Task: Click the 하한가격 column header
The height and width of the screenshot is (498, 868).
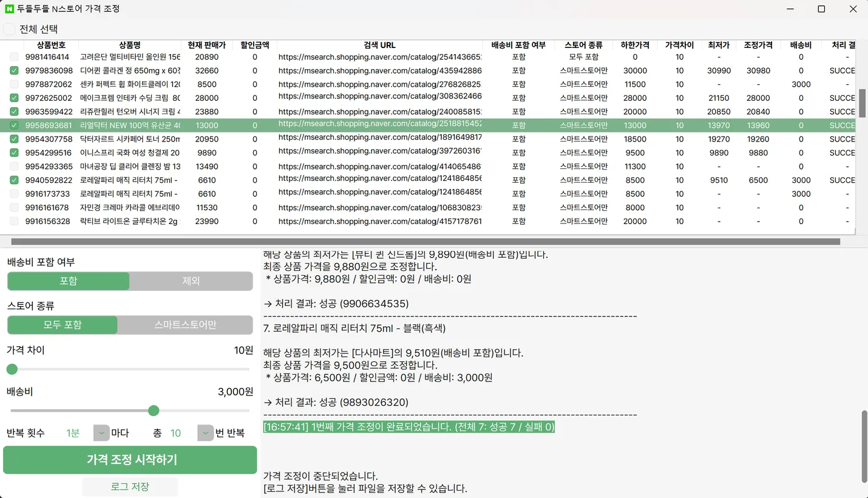Action: coord(635,45)
